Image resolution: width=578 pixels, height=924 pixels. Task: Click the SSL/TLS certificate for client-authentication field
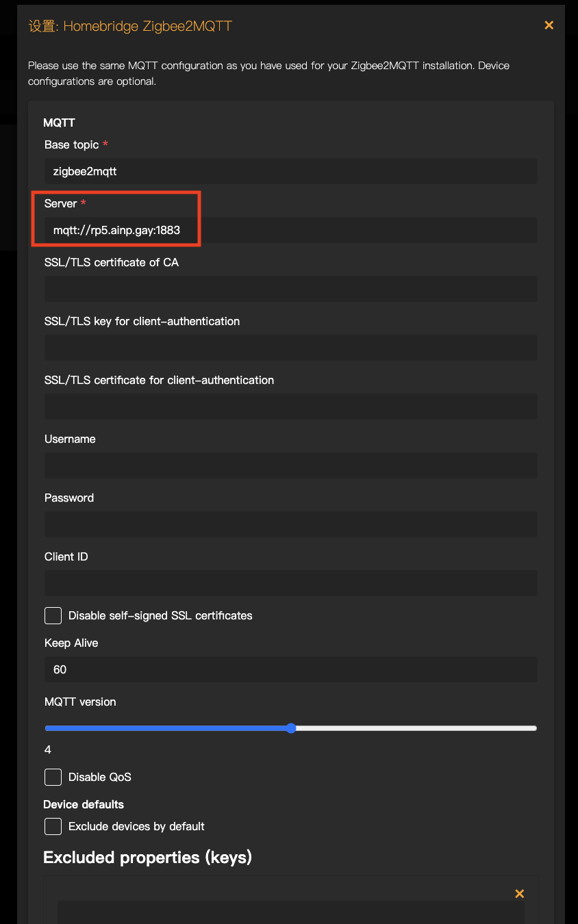click(291, 407)
